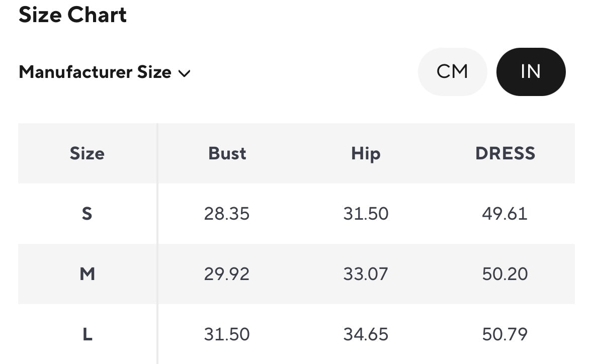Select the S size row label
This screenshot has width=593, height=364.
pyautogui.click(x=87, y=214)
